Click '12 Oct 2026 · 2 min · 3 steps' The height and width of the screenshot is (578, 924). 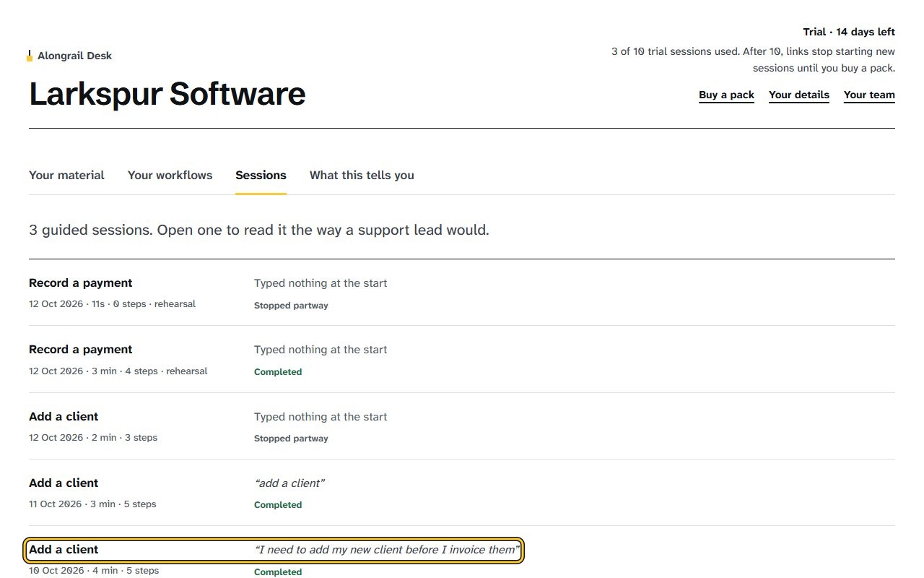point(93,438)
